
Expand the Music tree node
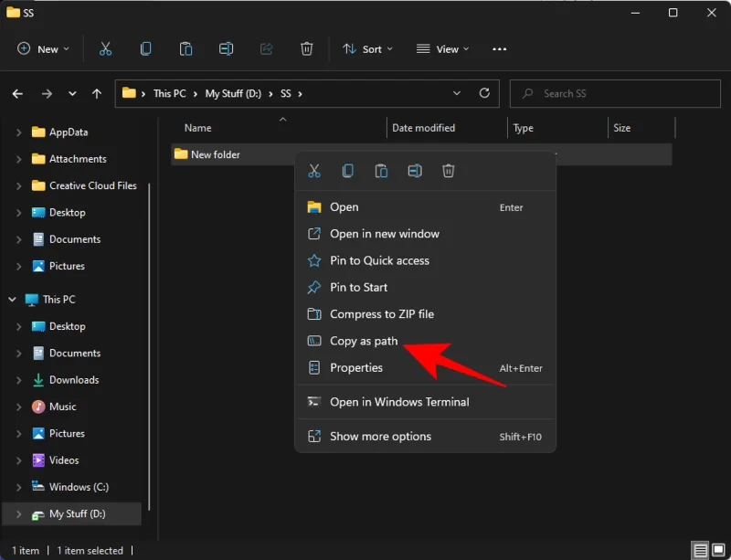point(18,407)
